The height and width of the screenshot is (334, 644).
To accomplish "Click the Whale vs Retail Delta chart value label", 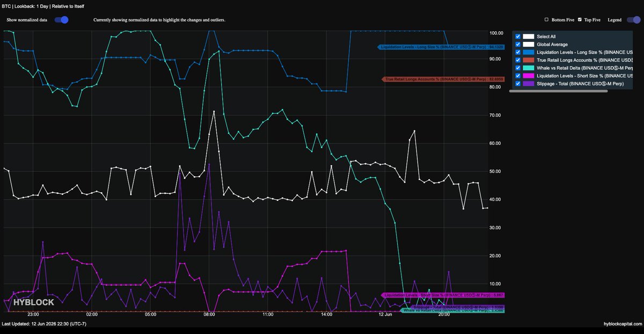I will pyautogui.click(x=452, y=310).
